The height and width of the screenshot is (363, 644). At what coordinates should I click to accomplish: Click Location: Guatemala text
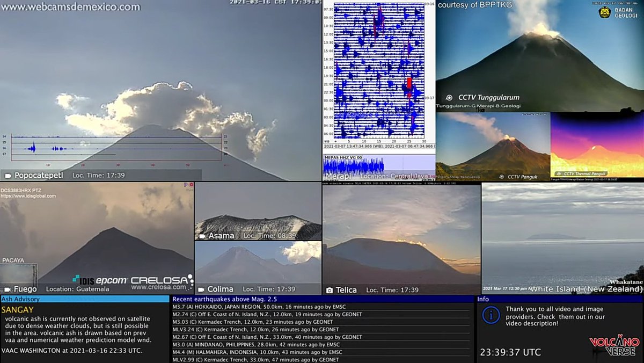78,289
